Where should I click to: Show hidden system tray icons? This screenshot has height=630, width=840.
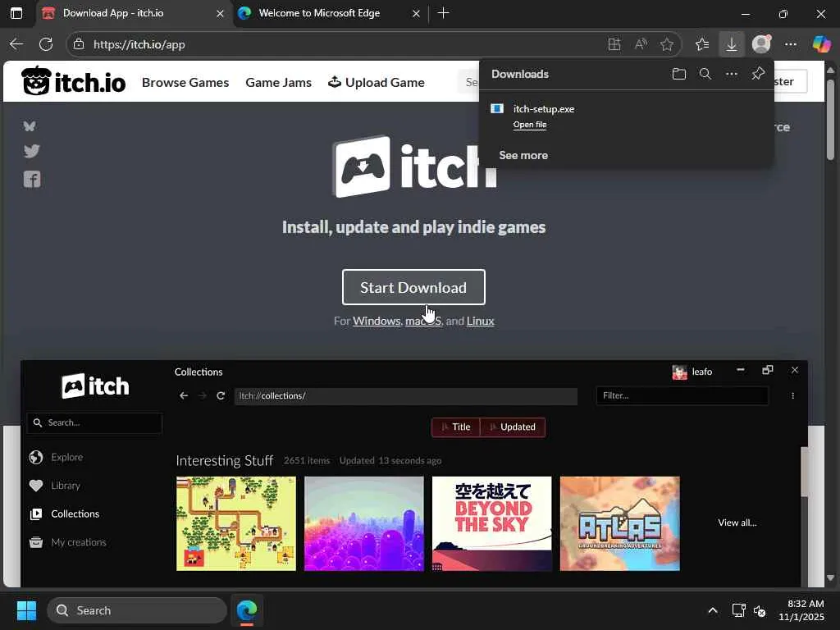click(x=713, y=610)
